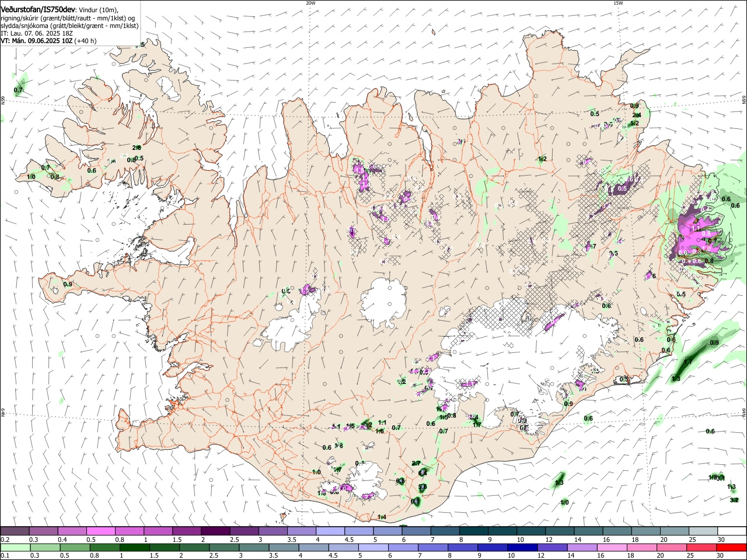Select the rain scale swatch between 4 and 4.5
Viewport: 747px width, 560px height.
click(x=313, y=547)
